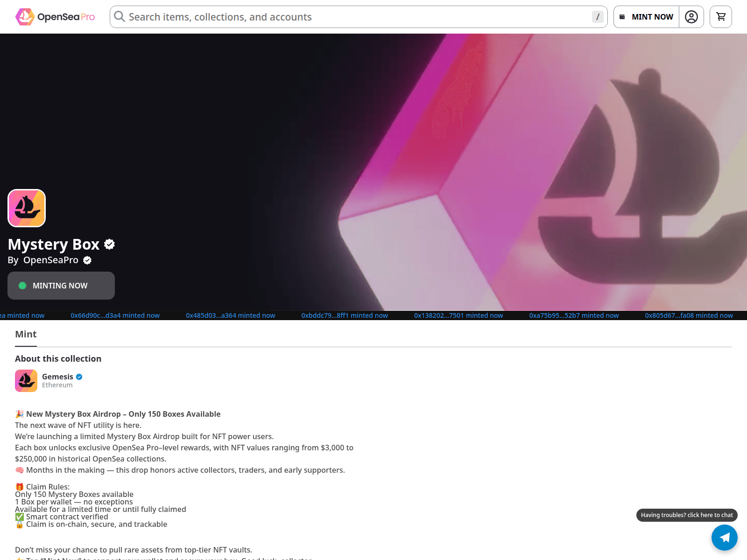Viewport: 747px width, 560px height.
Task: Click the MINT NOW button in header
Action: [646, 17]
